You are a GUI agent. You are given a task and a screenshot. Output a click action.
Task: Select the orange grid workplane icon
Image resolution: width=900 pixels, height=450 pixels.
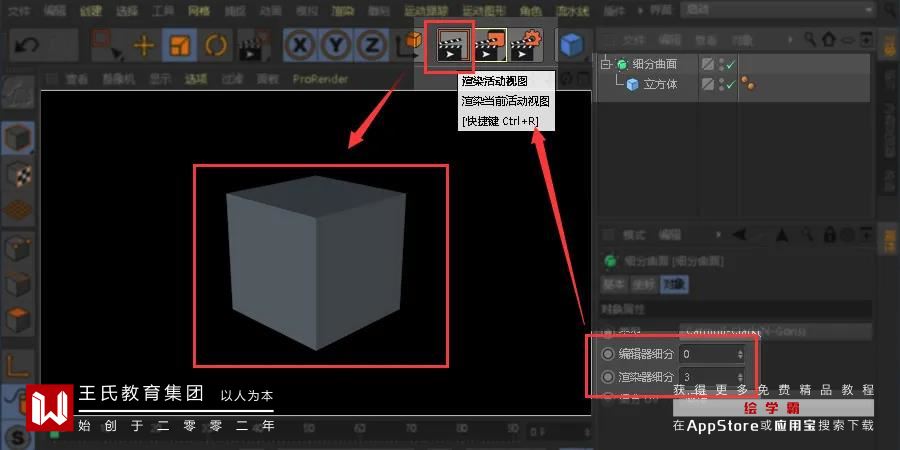[18, 210]
